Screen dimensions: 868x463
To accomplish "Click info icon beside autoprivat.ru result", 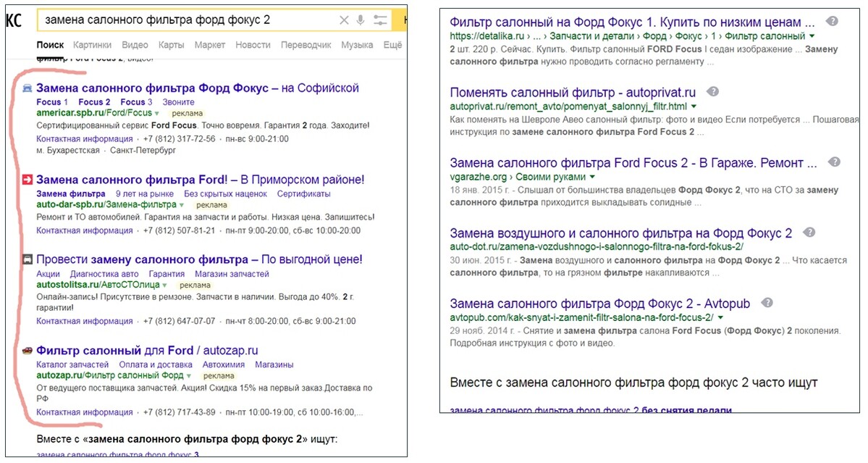I will click(713, 92).
